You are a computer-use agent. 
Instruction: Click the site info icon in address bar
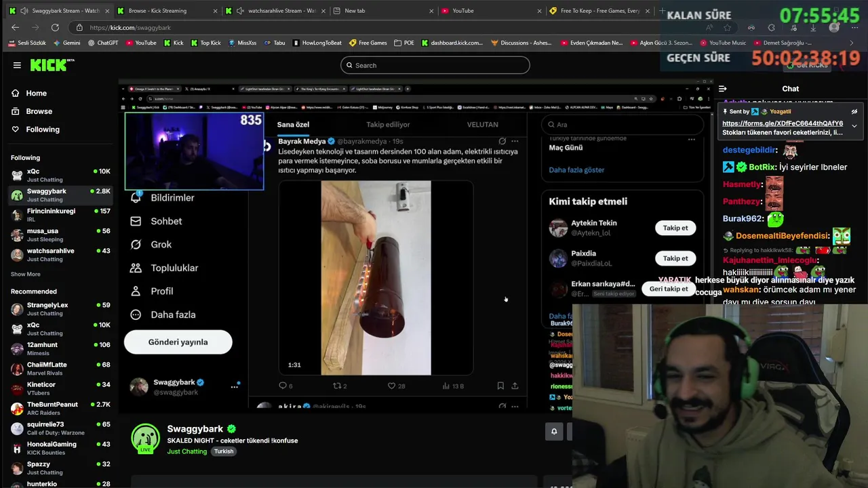point(79,28)
